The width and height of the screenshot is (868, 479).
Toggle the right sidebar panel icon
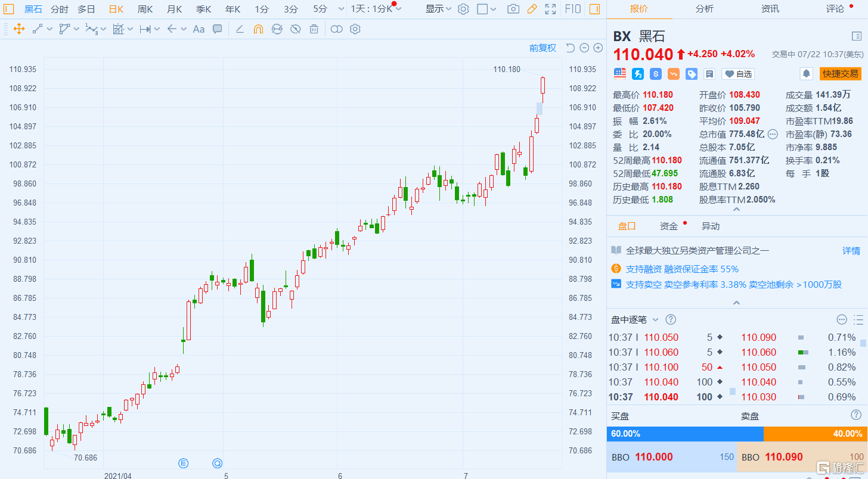(x=594, y=9)
